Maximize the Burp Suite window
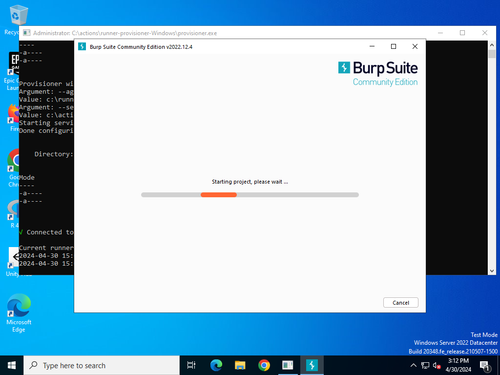Image resolution: width=500 pixels, height=375 pixels. pyautogui.click(x=393, y=46)
